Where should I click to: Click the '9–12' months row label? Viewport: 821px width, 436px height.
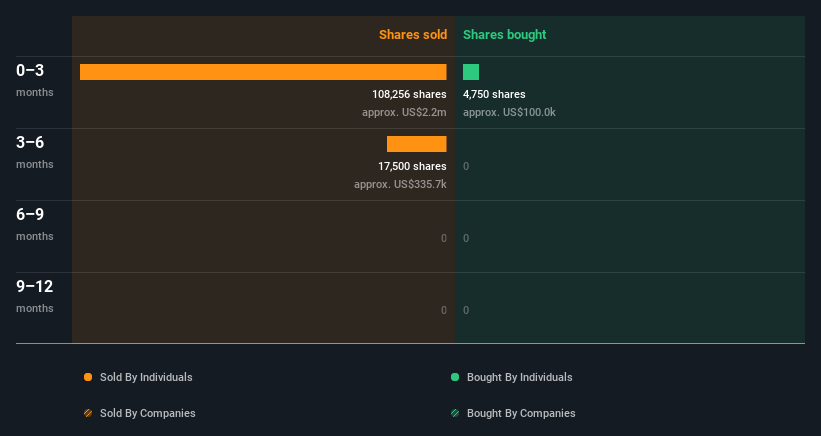[35, 286]
